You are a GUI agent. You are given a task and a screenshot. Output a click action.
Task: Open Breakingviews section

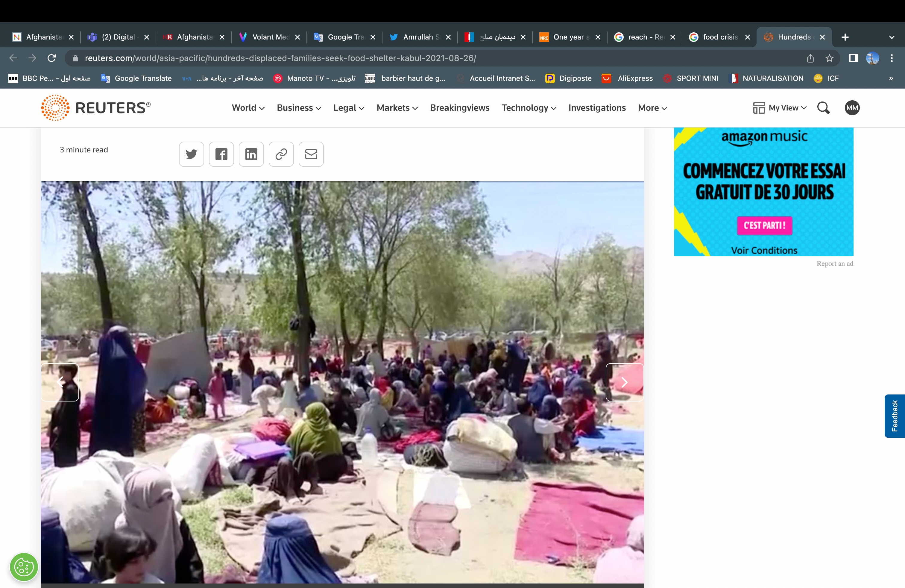[x=459, y=108]
